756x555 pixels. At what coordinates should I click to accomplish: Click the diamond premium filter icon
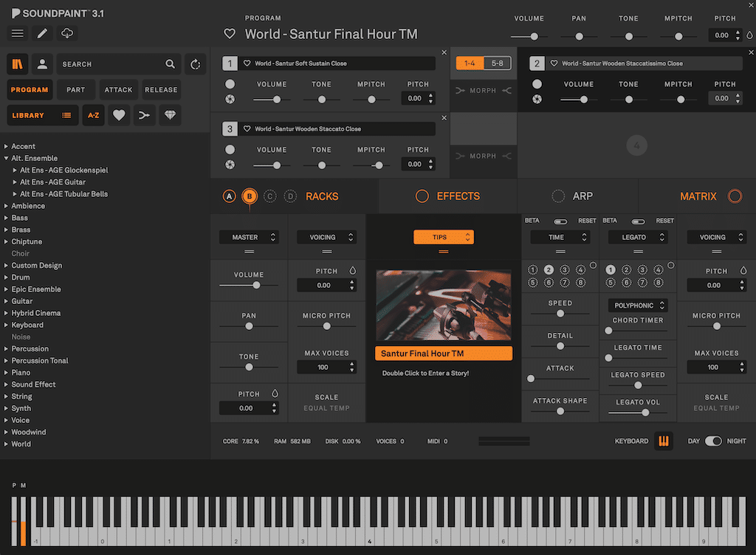tap(171, 115)
